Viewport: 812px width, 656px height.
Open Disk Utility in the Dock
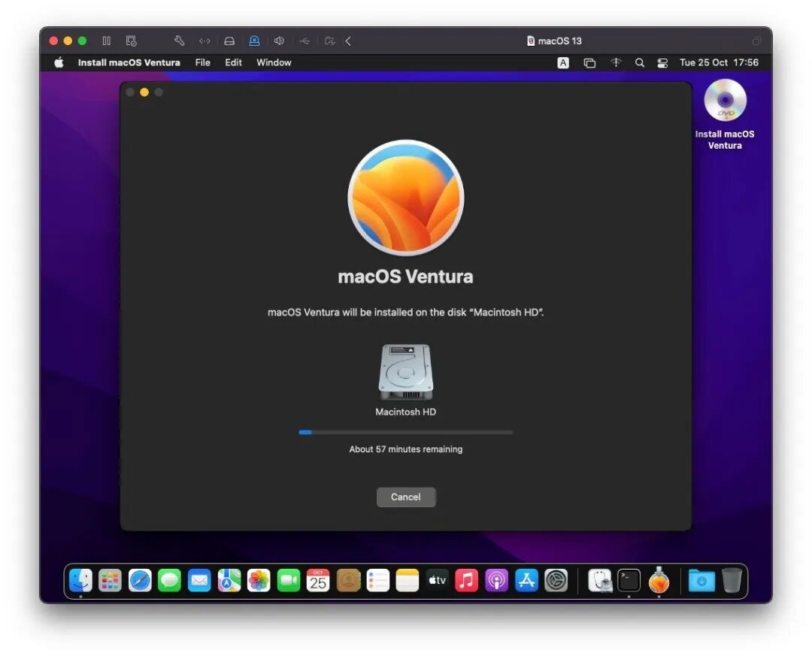(x=600, y=580)
